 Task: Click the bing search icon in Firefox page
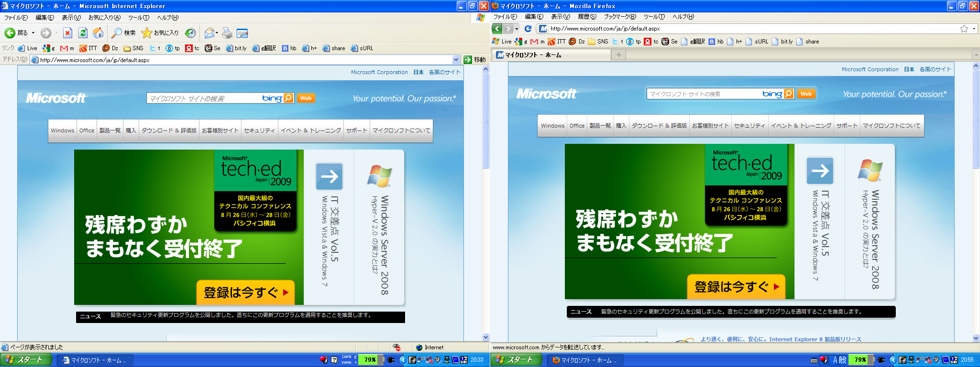tap(789, 94)
